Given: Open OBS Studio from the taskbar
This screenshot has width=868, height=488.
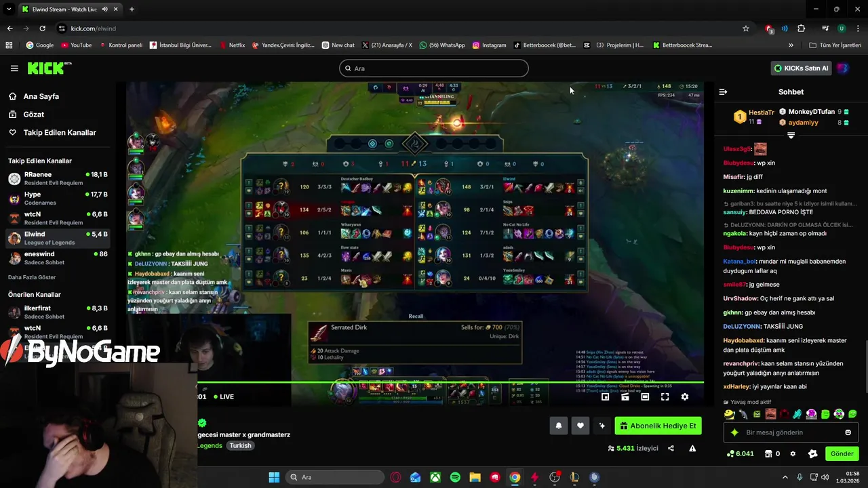Looking at the screenshot, I should click(555, 477).
